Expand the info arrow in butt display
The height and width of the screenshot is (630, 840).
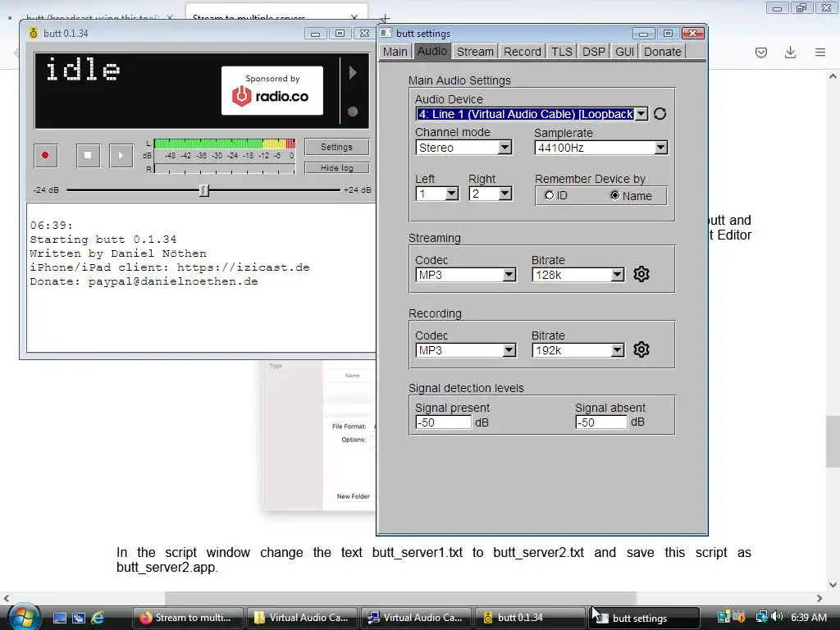tap(353, 72)
